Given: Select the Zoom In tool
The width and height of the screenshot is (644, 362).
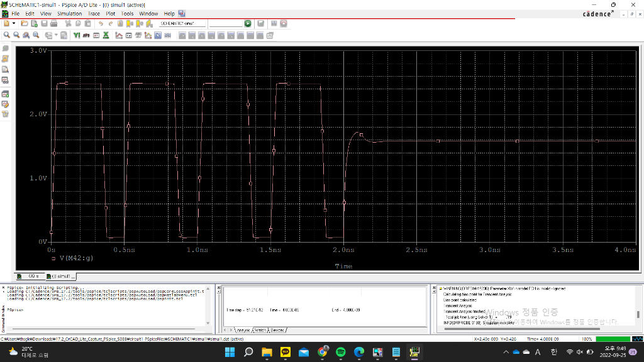Looking at the screenshot, I should click(x=6, y=35).
